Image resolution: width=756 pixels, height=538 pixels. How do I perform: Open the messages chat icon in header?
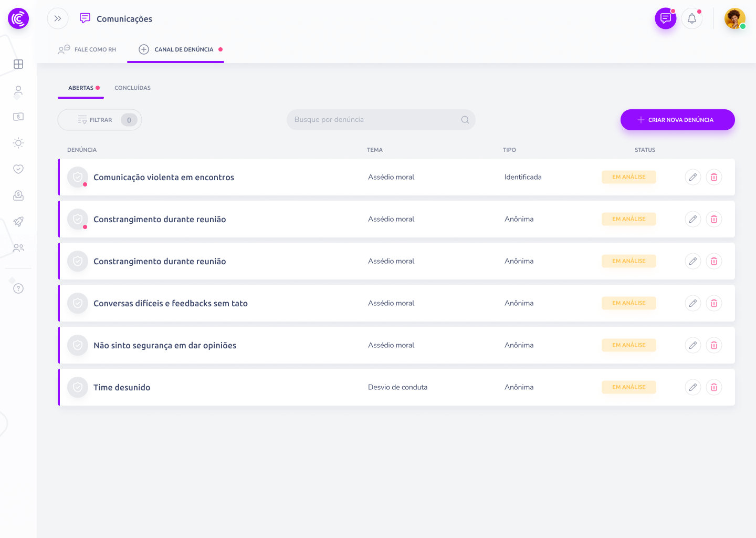pyautogui.click(x=665, y=18)
